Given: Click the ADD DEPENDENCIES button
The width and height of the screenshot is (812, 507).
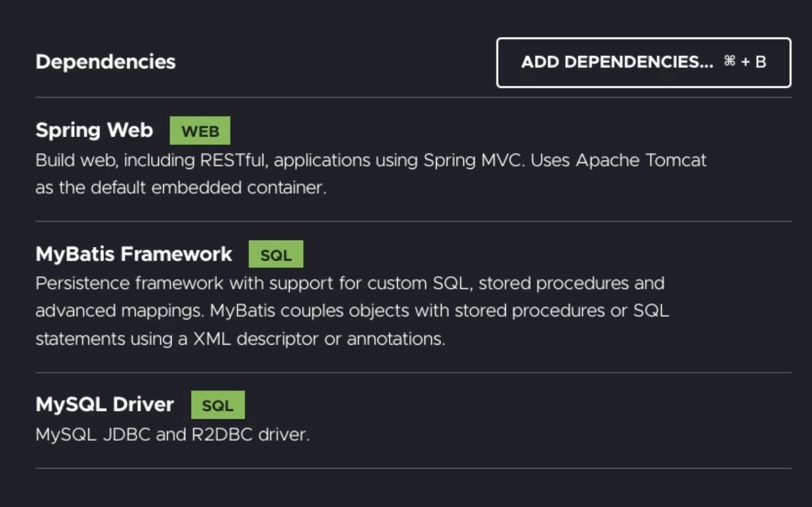Looking at the screenshot, I should pyautogui.click(x=617, y=62).
